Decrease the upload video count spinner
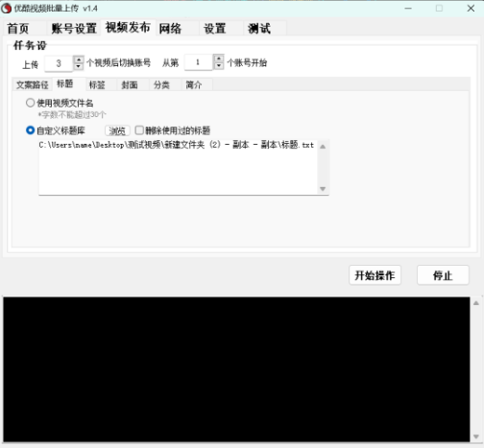 tap(79, 66)
